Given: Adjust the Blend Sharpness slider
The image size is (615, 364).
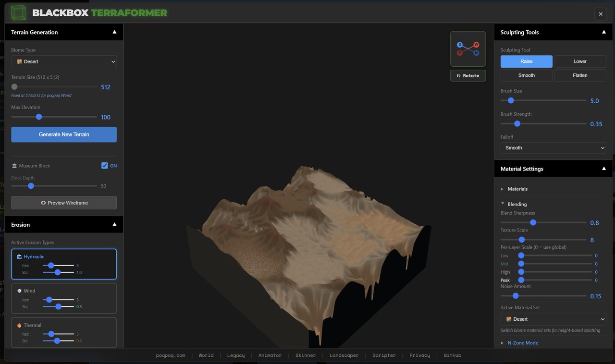Looking at the screenshot, I should (543, 222).
